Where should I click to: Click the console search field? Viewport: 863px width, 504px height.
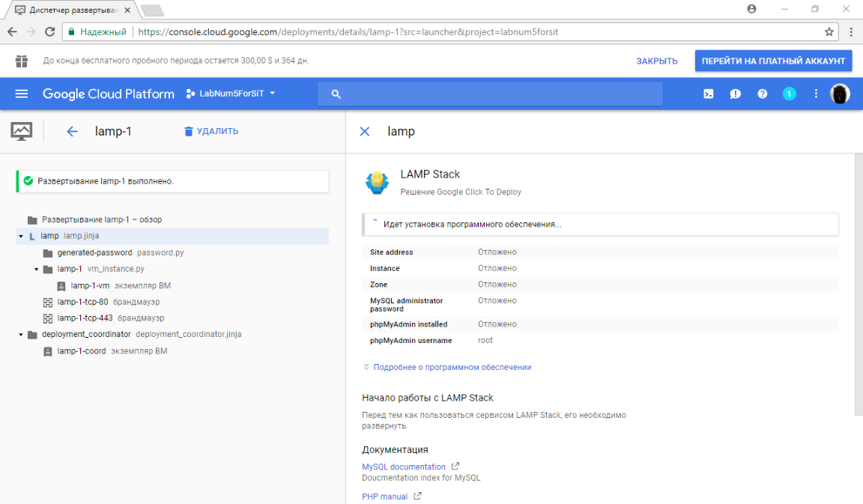click(x=490, y=94)
